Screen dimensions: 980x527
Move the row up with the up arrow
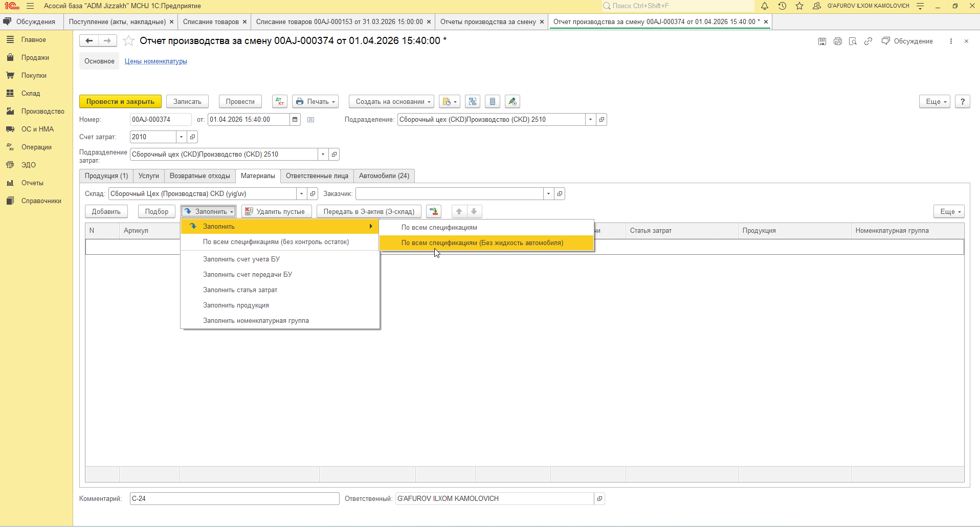pos(459,211)
